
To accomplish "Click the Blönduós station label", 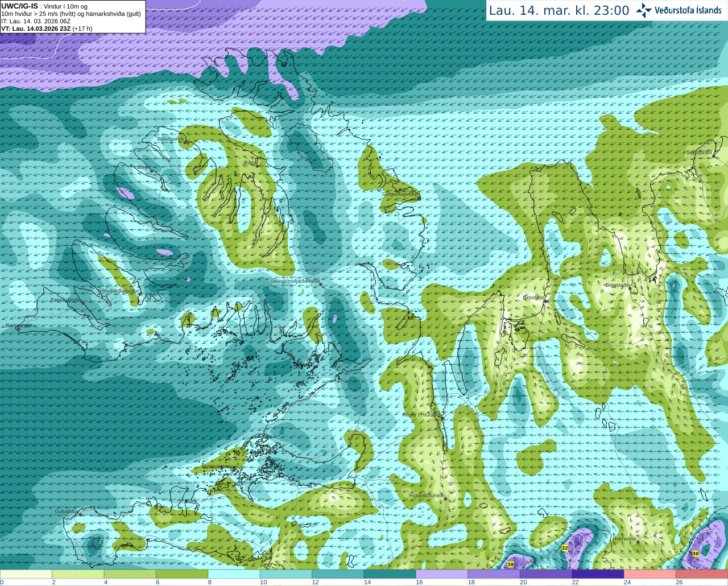I will pyautogui.click(x=533, y=298).
